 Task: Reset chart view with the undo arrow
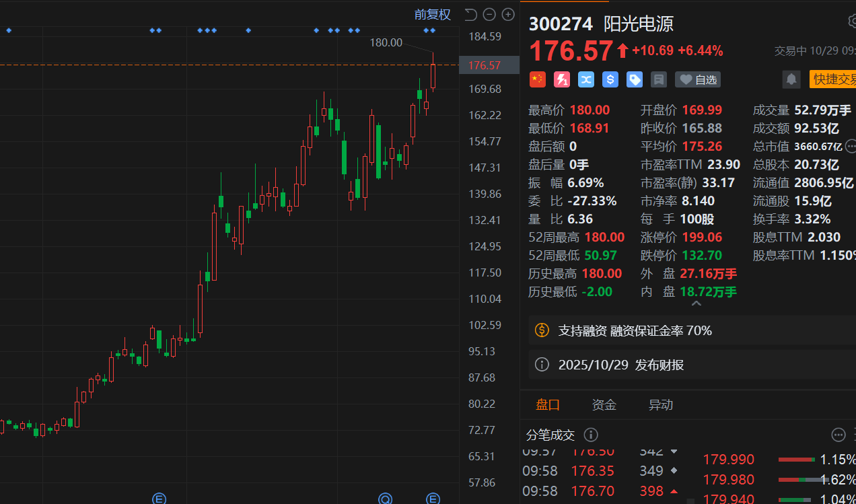point(470,14)
